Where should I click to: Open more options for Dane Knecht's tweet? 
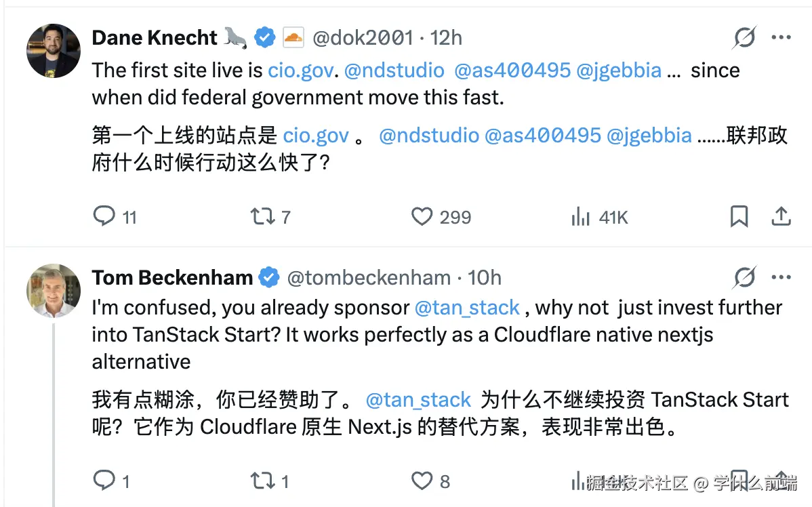click(x=781, y=38)
